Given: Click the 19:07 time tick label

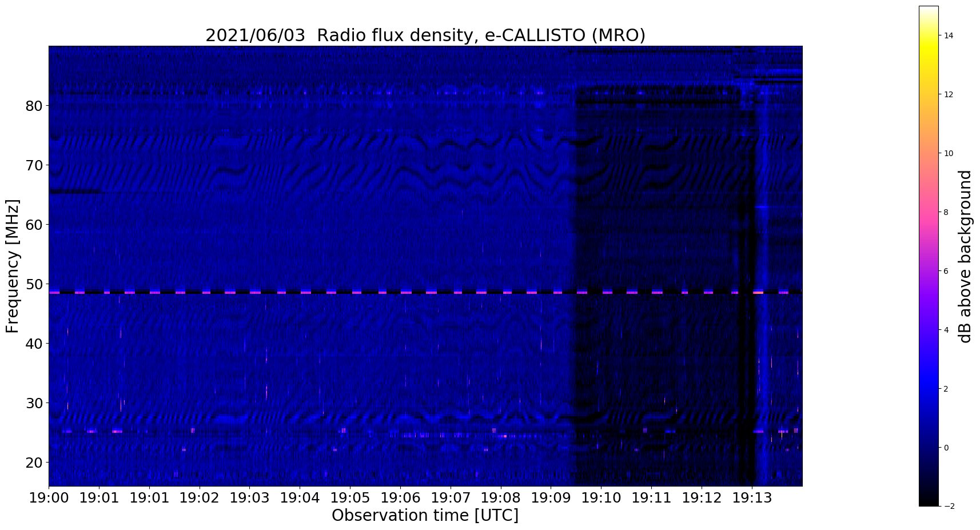Looking at the screenshot, I should (x=450, y=497).
